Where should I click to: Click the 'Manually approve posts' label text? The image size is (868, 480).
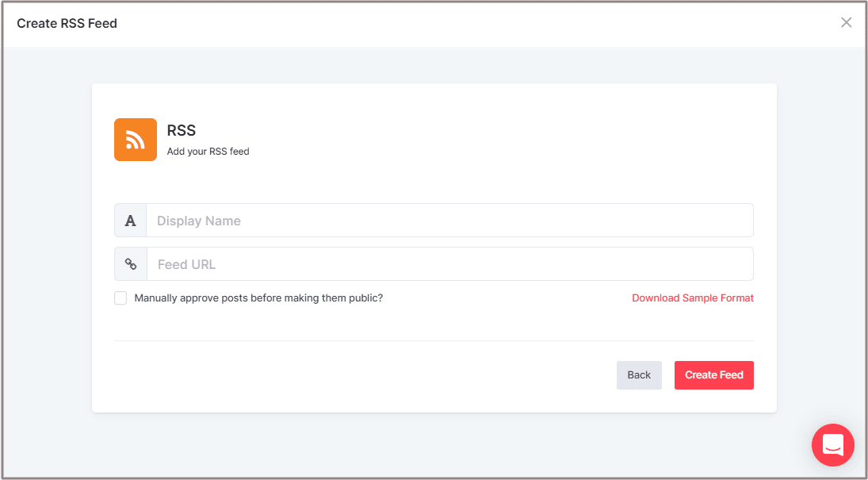point(258,298)
